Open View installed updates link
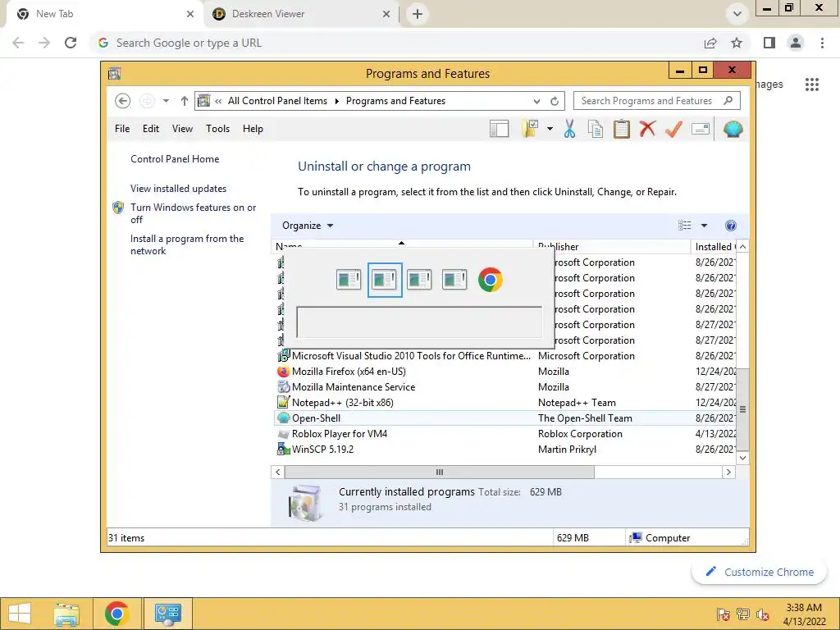The height and width of the screenshot is (630, 840). point(178,189)
